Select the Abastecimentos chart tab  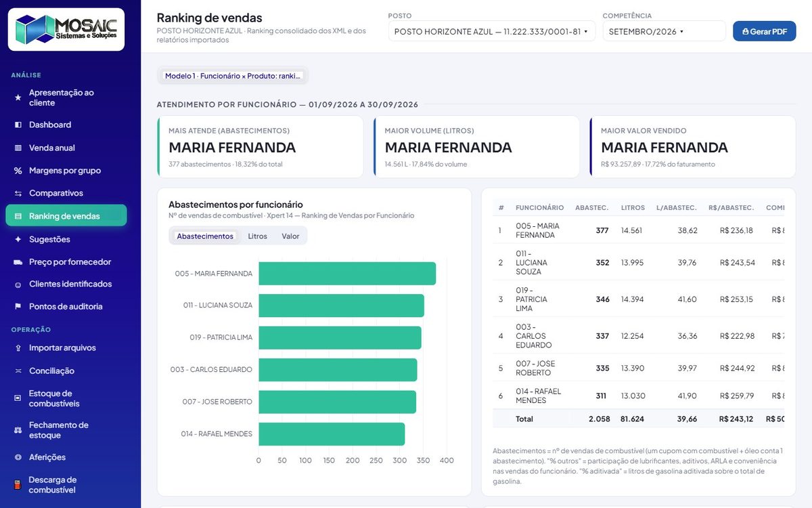coord(205,236)
